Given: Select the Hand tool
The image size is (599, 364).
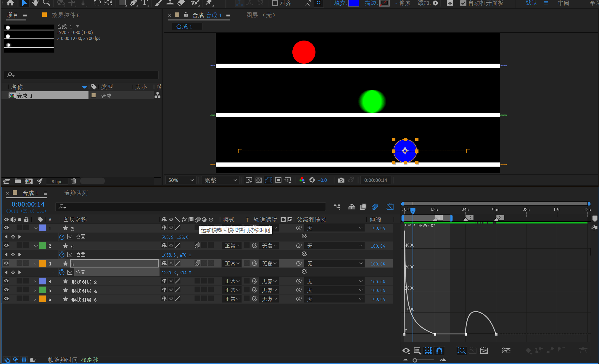Looking at the screenshot, I should [35, 3].
